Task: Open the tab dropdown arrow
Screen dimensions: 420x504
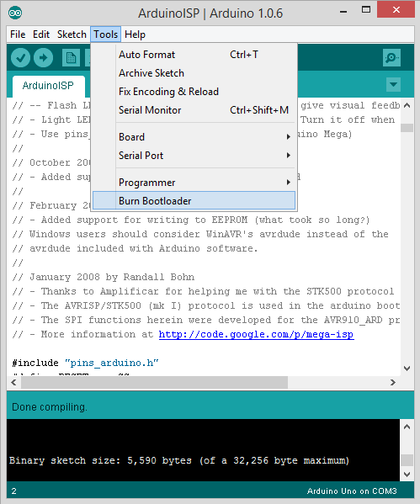Action: pos(393,84)
